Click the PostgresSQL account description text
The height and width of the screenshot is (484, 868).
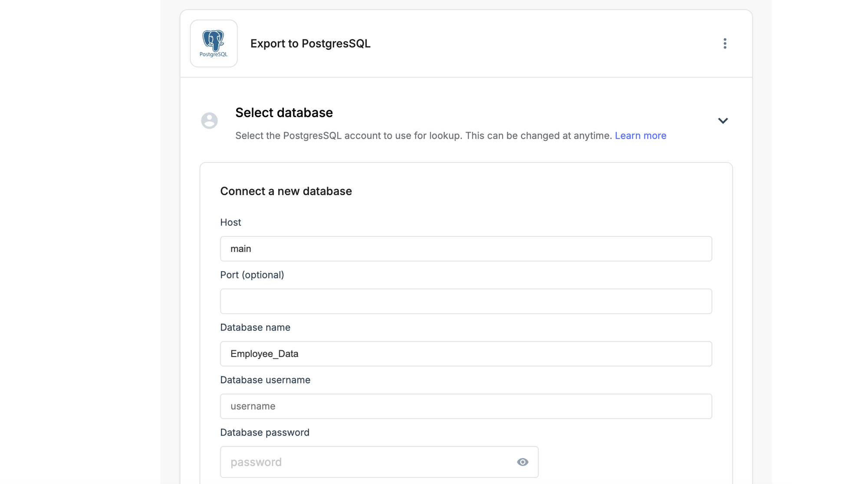424,136
